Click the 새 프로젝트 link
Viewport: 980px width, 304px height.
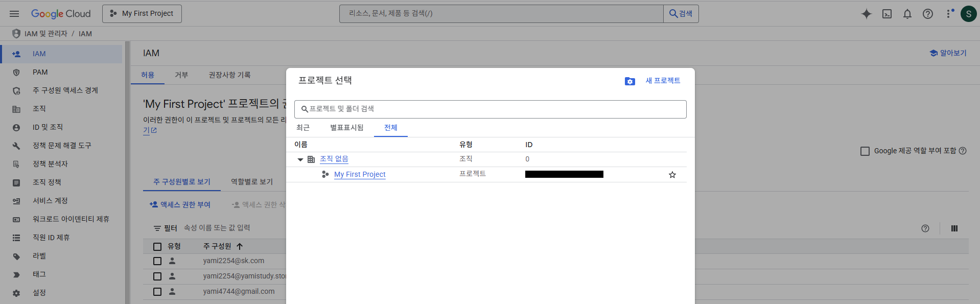663,81
